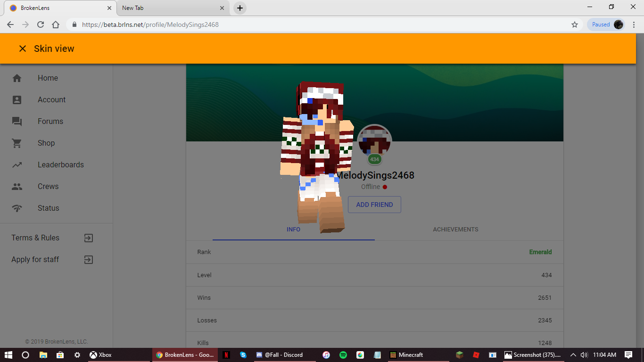Open Cortana circle on taskbar
This screenshot has height=362, width=644.
[x=25, y=355]
